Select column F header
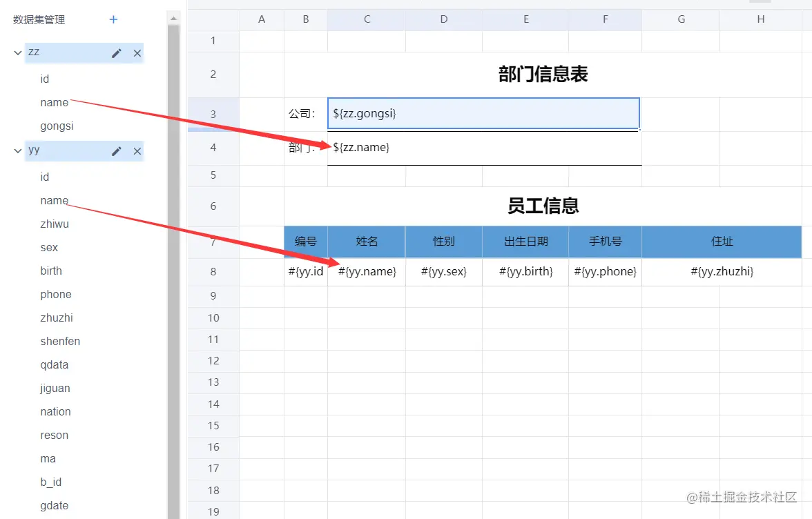 click(x=605, y=19)
